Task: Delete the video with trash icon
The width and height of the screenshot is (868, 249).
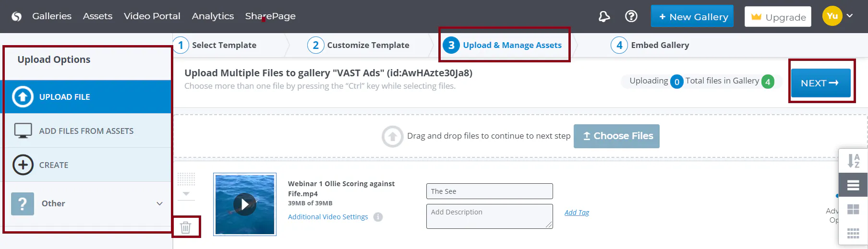Action: 185,227
